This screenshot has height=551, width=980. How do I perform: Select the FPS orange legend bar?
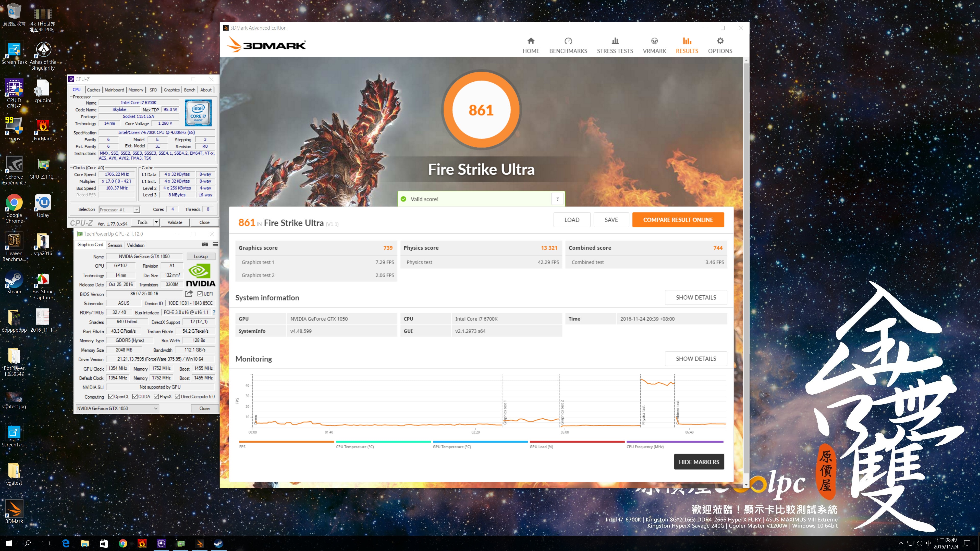click(x=286, y=442)
